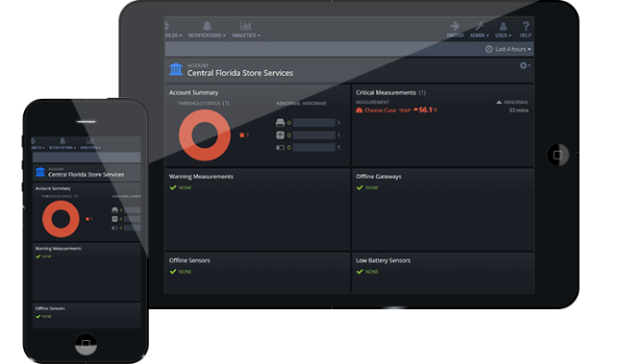Click green check under Warning Measurements, tablet
The height and width of the screenshot is (364, 624).
click(x=173, y=187)
